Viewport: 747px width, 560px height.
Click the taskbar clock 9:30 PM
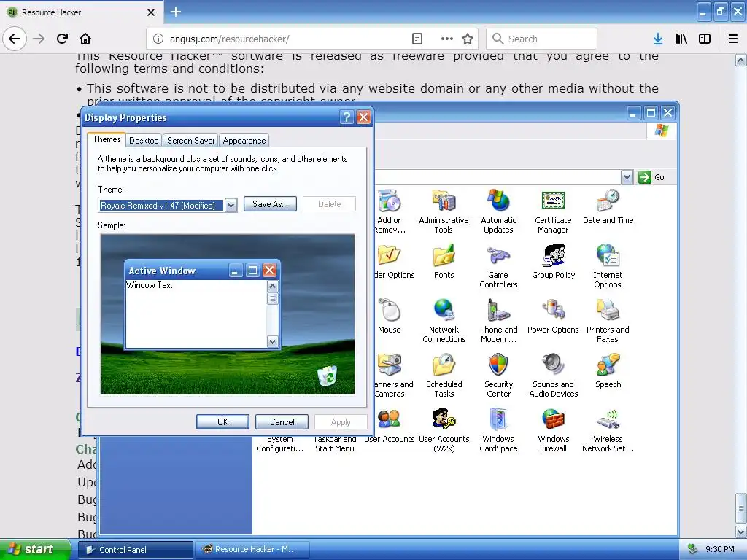pyautogui.click(x=719, y=549)
